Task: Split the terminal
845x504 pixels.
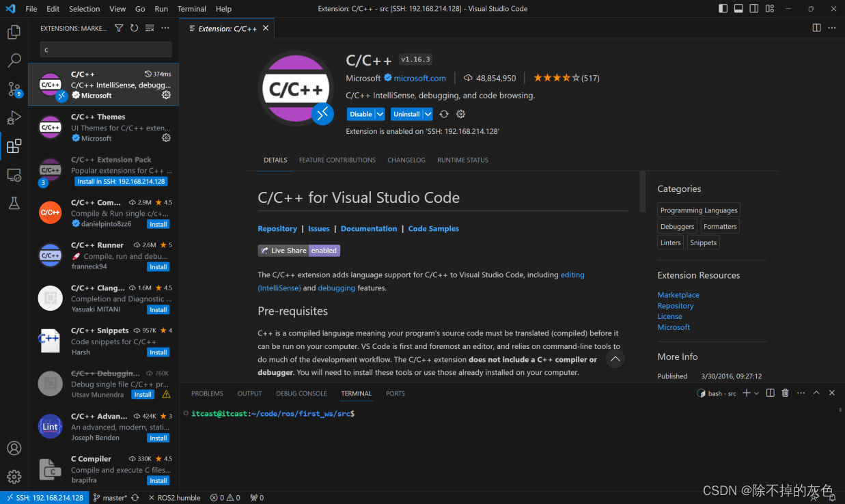Action: [x=770, y=393]
